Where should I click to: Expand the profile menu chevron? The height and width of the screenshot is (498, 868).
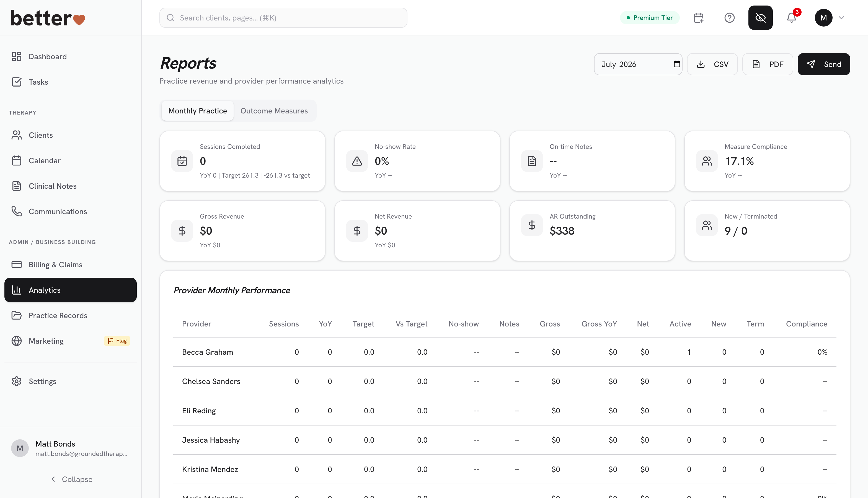(x=841, y=18)
